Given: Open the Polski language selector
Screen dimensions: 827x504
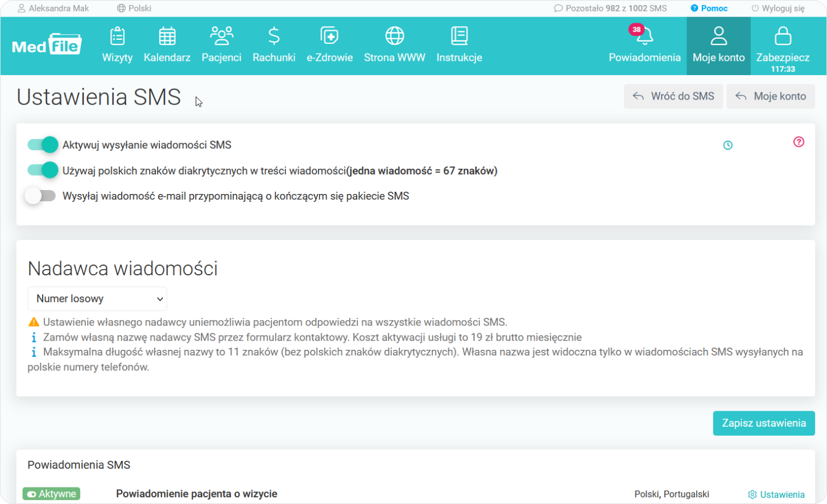Looking at the screenshot, I should click(134, 9).
